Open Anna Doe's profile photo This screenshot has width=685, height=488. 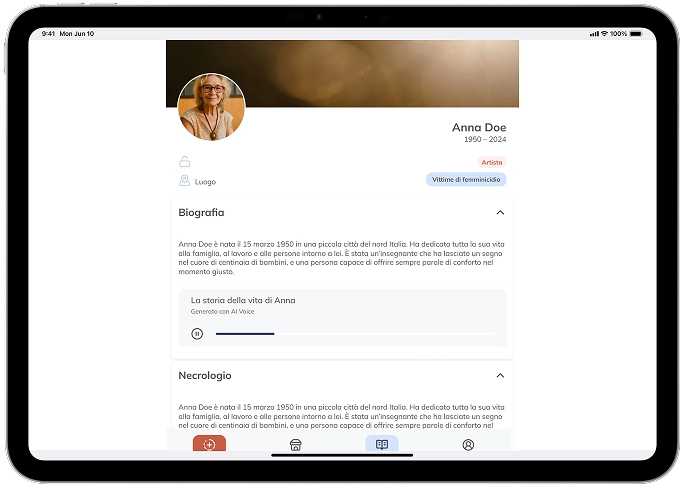(x=211, y=107)
